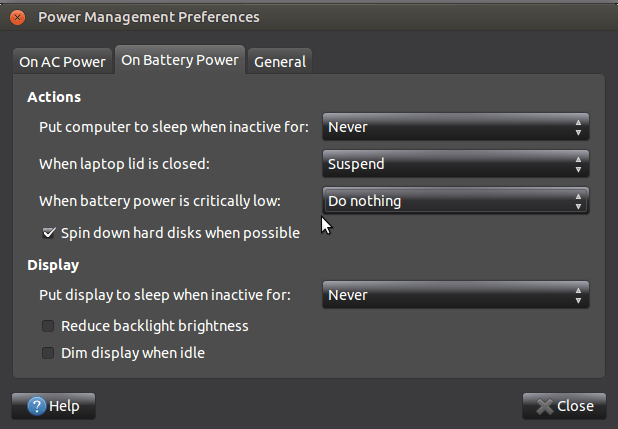Click the arrows on the critically low battery combo box
618x429 pixels.
pos(578,201)
